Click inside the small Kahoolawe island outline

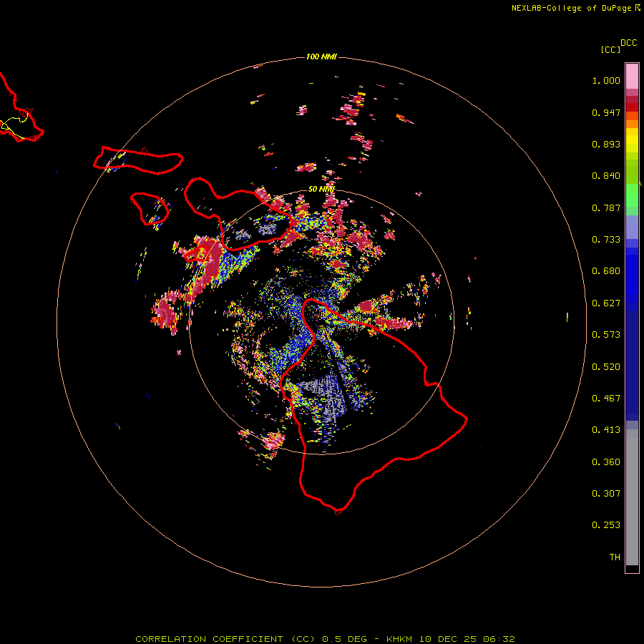196,255
